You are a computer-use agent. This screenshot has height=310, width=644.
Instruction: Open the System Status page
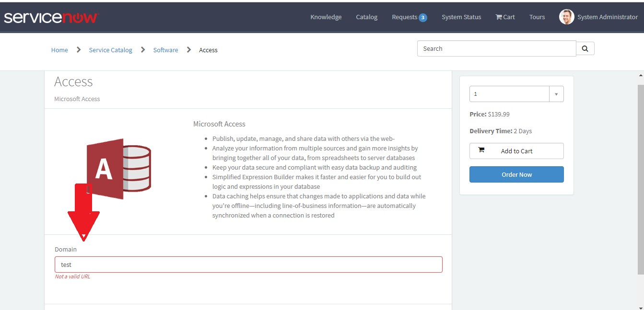pos(461,17)
